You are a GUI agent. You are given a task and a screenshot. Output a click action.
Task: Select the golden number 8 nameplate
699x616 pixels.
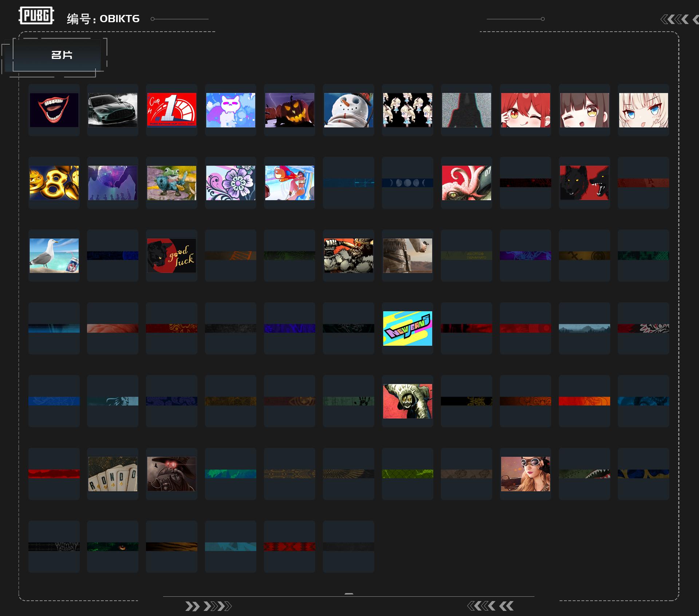pos(54,183)
